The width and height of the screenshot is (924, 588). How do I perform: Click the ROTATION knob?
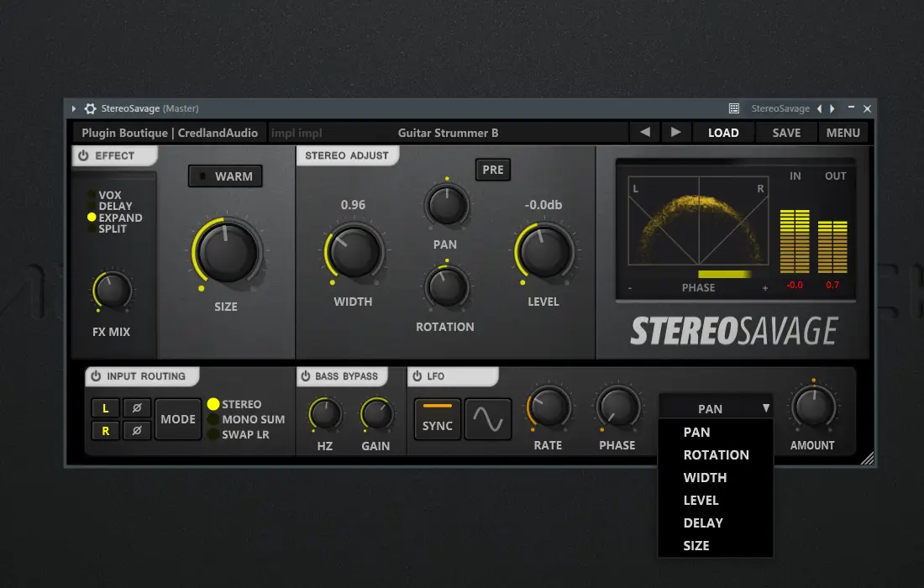tap(447, 287)
